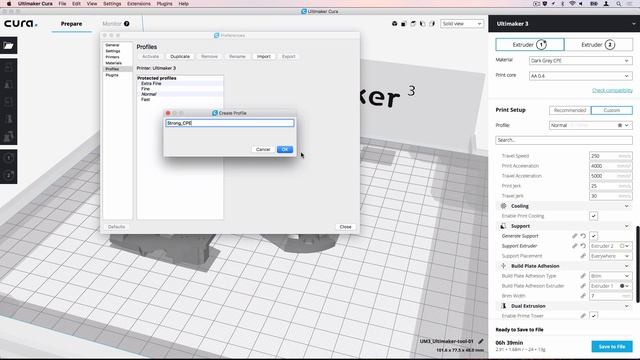This screenshot has height=360, width=640.
Task: Switch to Extruder 1 settings
Action: click(x=530, y=44)
